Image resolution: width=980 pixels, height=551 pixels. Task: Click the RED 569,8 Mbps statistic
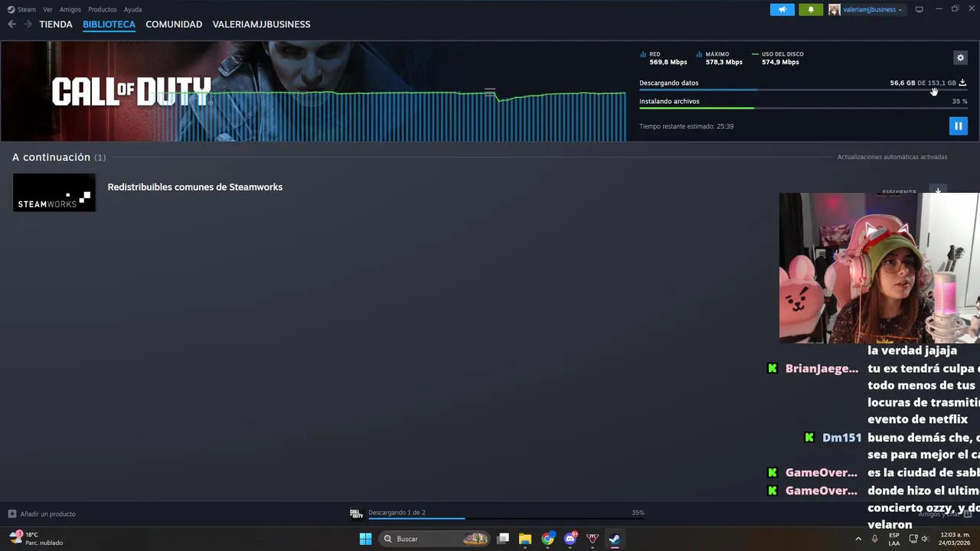663,58
